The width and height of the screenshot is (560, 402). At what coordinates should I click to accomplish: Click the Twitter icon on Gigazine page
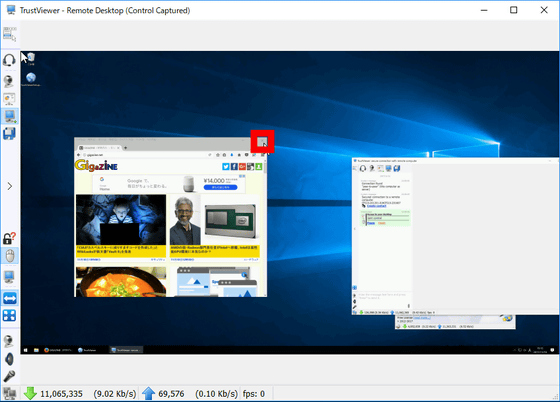point(226,166)
